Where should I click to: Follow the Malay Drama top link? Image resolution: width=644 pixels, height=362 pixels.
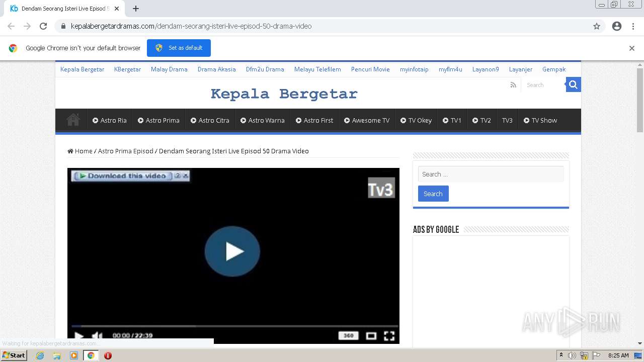point(169,69)
